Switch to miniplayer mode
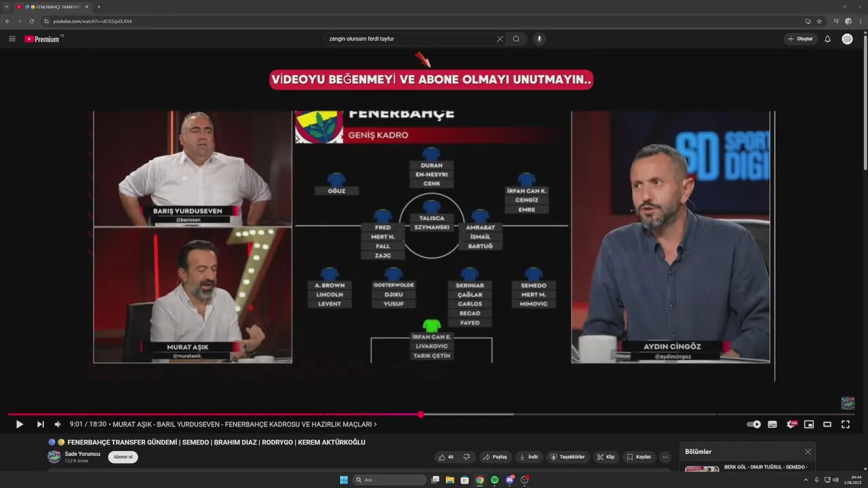Viewport: 868px width, 488px height. (x=809, y=424)
